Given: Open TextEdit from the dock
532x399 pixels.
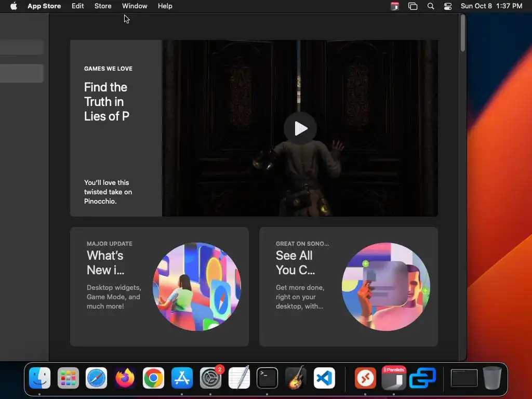Looking at the screenshot, I should [239, 378].
